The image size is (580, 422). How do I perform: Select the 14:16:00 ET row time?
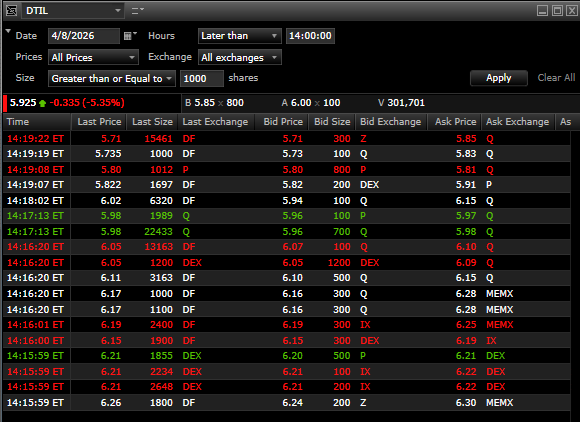point(35,341)
